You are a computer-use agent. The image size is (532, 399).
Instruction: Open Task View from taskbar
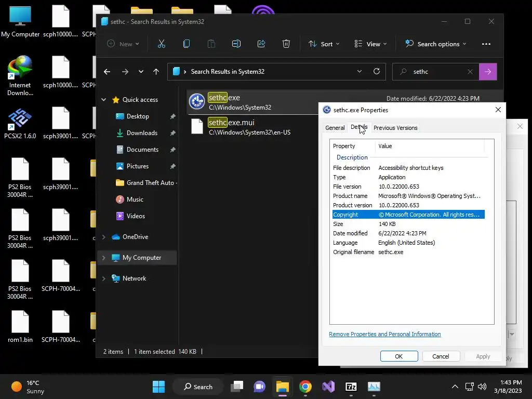[x=237, y=387]
